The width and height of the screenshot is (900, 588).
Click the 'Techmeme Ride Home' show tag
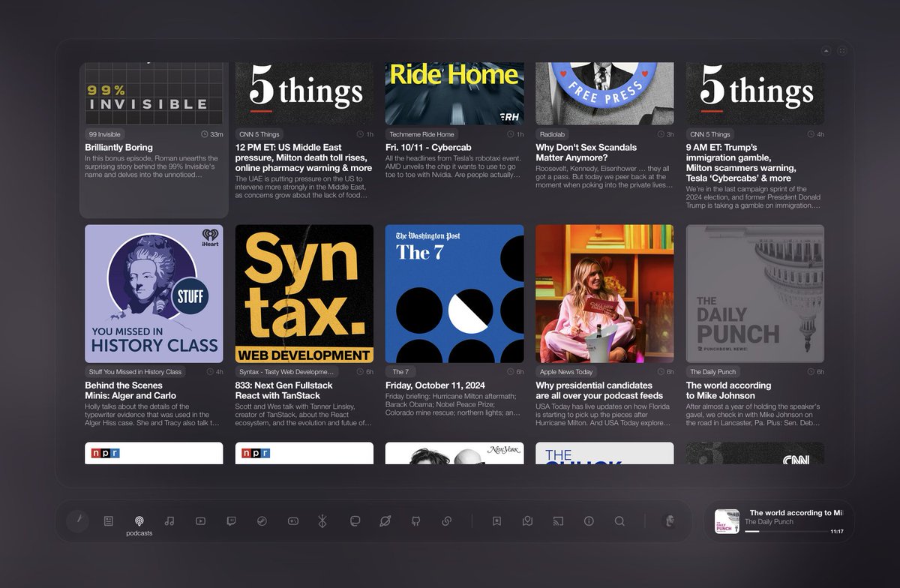click(x=422, y=134)
